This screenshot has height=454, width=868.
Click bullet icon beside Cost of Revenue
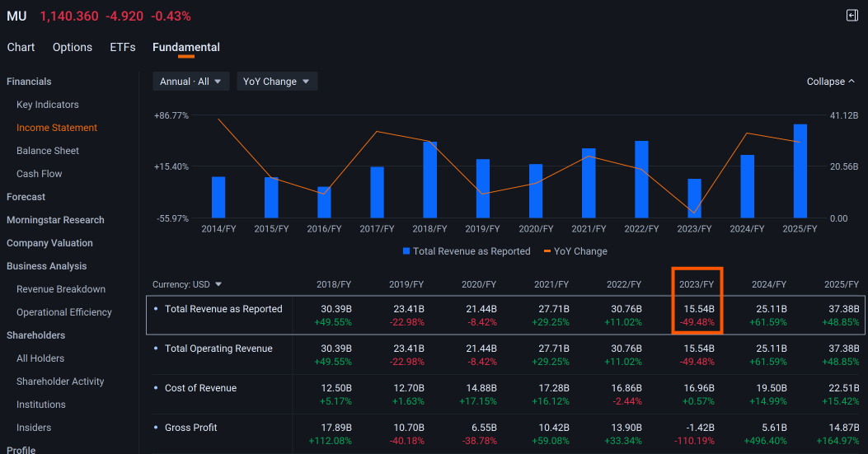(156, 388)
